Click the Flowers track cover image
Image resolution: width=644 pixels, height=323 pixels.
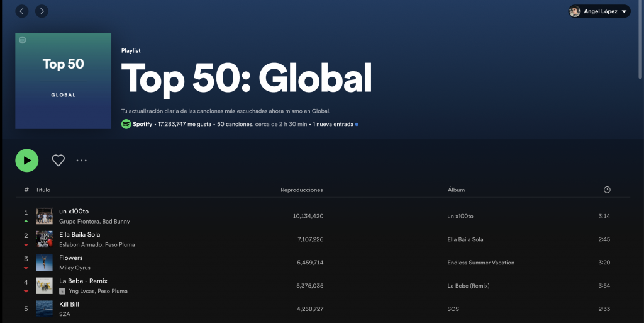pos(44,263)
